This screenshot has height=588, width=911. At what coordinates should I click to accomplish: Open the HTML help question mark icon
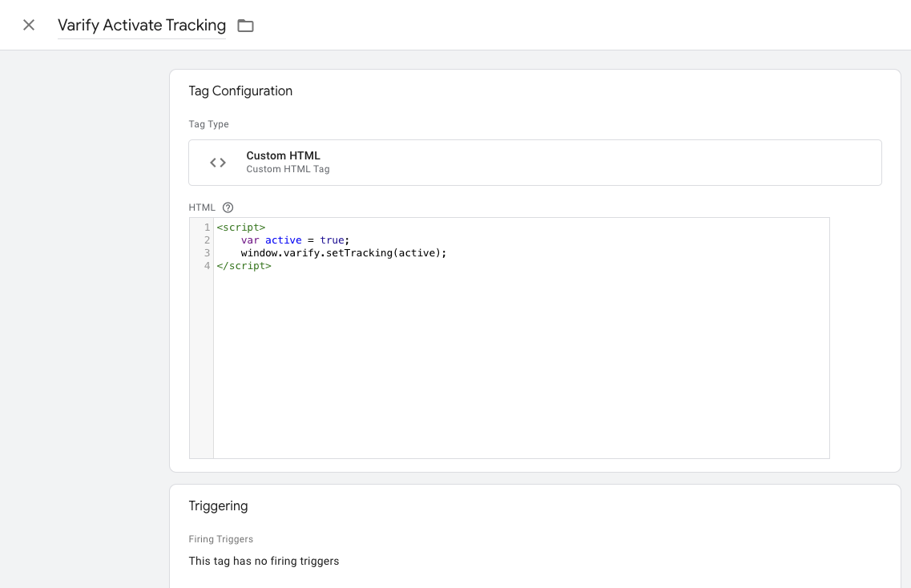228,207
